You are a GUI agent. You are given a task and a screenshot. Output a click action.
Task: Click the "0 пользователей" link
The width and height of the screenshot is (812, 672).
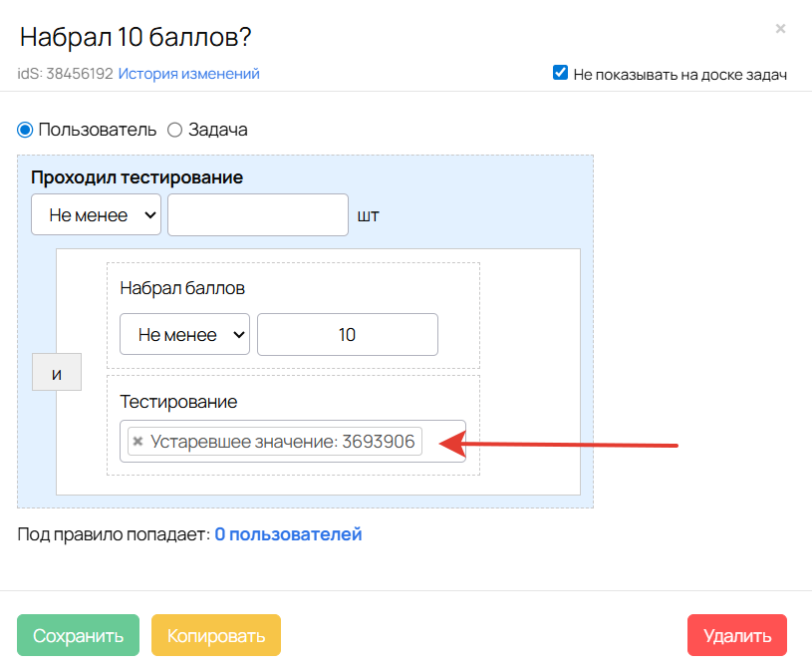288,534
